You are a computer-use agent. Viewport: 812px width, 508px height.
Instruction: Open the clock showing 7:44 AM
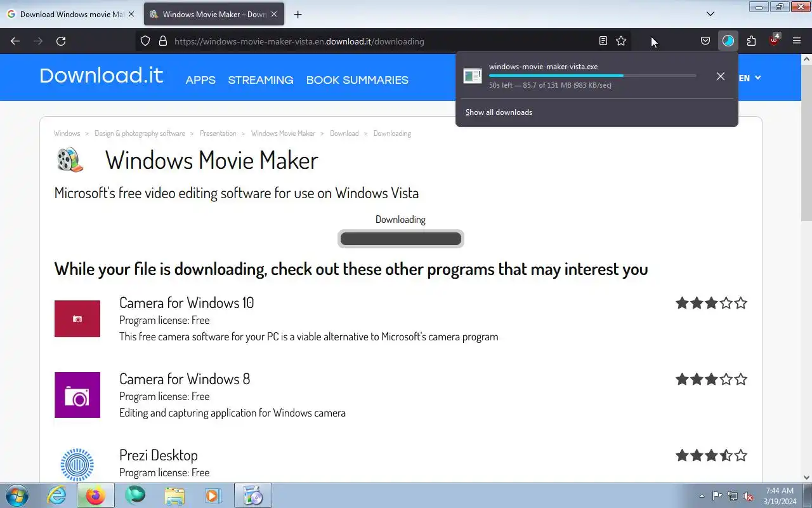click(780, 496)
